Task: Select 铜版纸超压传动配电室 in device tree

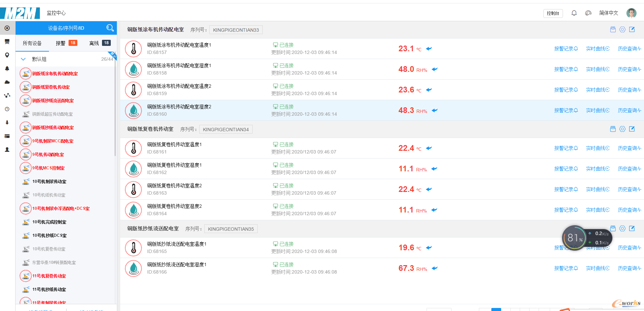Action: point(52,114)
